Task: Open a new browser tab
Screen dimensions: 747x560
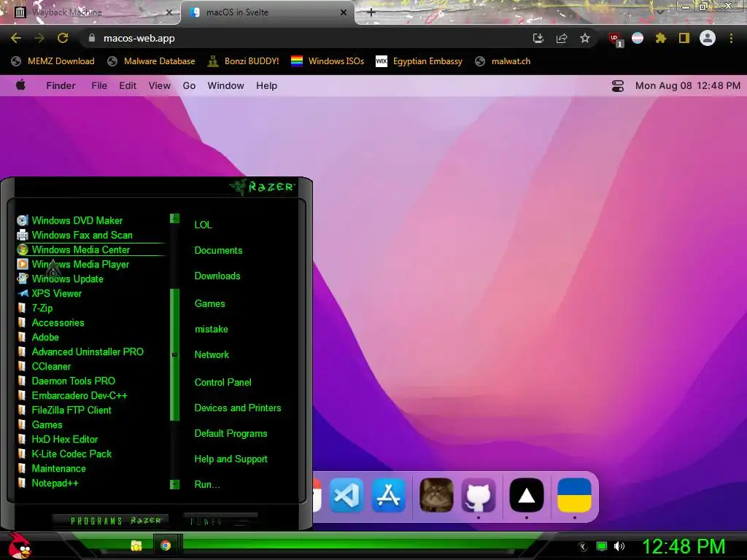Action: pos(371,12)
